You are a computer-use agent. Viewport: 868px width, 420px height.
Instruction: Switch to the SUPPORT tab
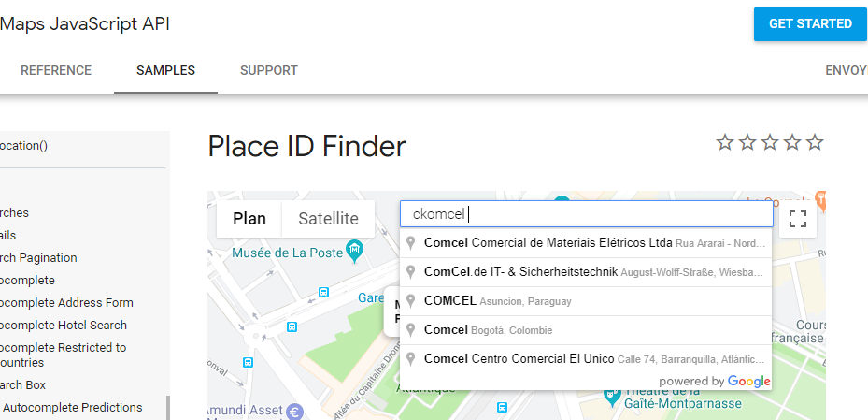coord(269,71)
